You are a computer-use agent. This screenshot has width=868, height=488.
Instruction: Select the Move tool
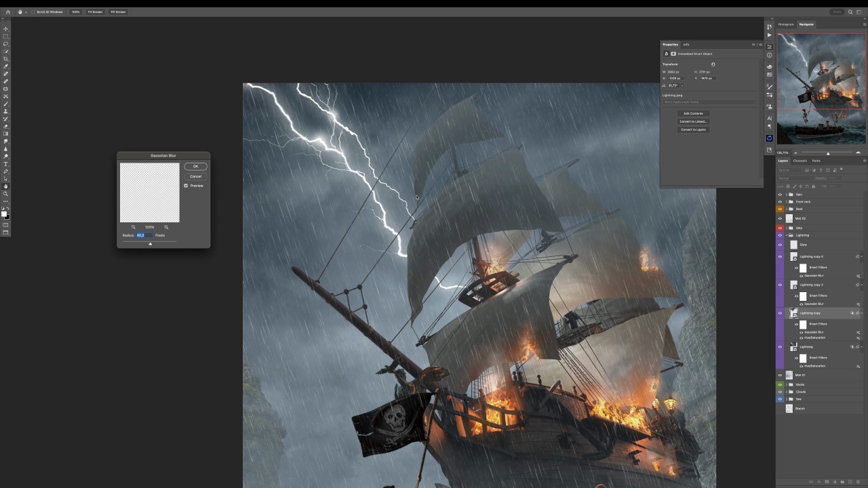tap(6, 29)
